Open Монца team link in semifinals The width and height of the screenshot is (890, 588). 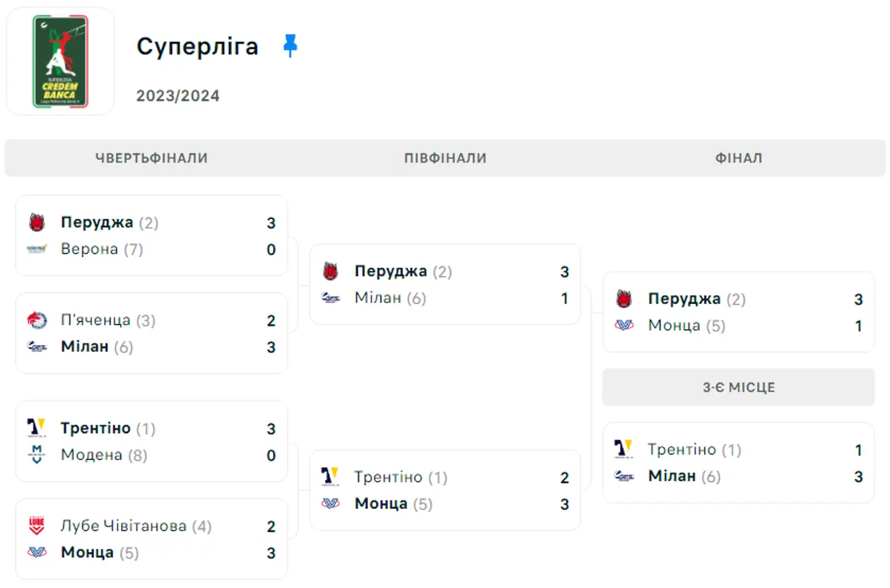[381, 504]
